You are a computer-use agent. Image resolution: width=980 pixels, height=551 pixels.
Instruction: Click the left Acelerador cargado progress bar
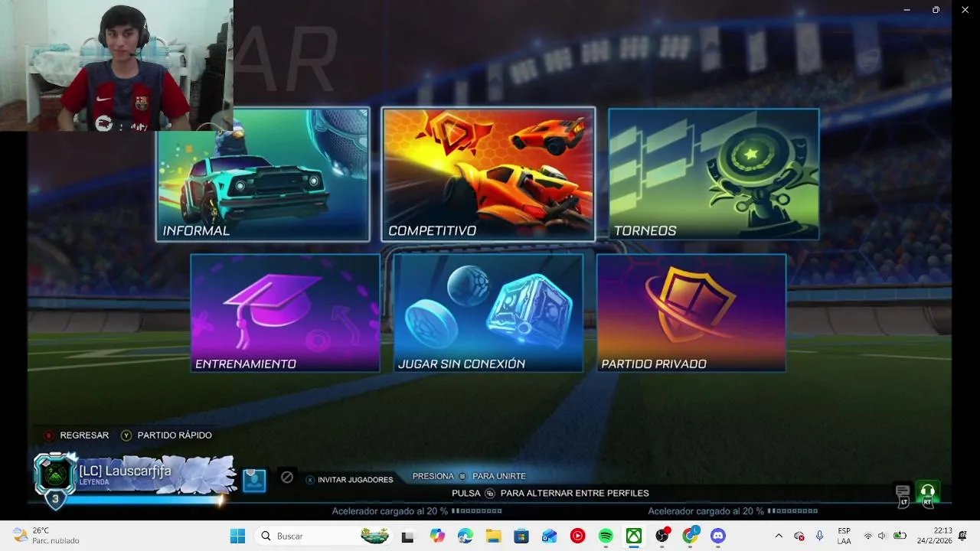(x=477, y=510)
